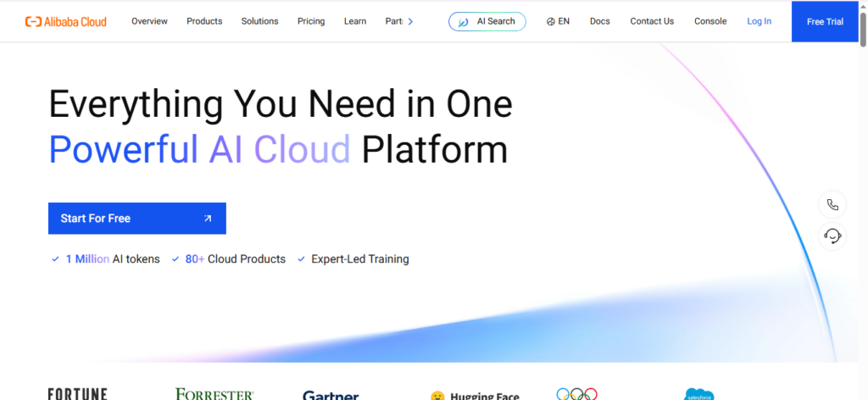This screenshot has height=400, width=868.
Task: Click the Forrester logo
Action: point(214,394)
